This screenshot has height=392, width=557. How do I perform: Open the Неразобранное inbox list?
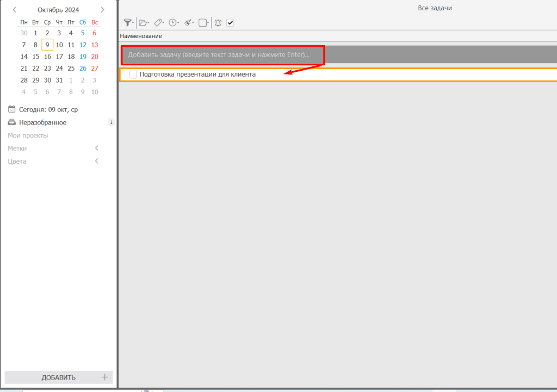point(42,122)
